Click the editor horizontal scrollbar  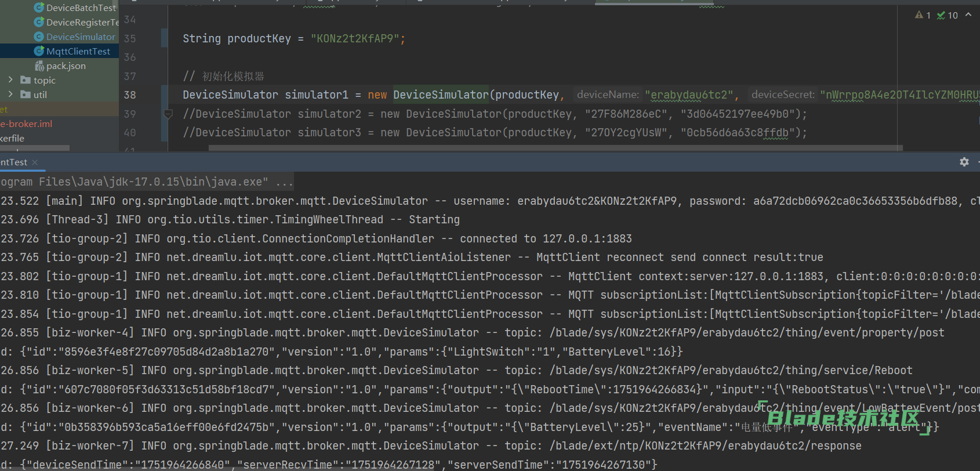[551, 148]
